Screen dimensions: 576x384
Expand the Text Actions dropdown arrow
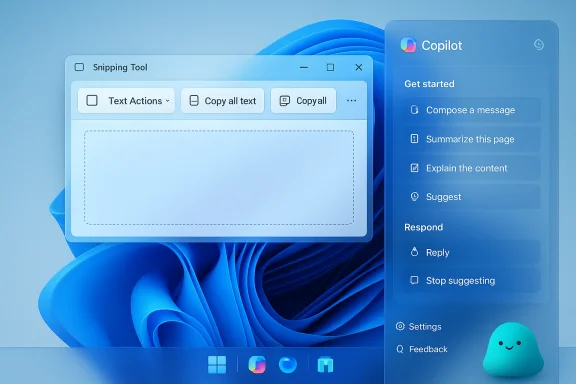(168, 101)
